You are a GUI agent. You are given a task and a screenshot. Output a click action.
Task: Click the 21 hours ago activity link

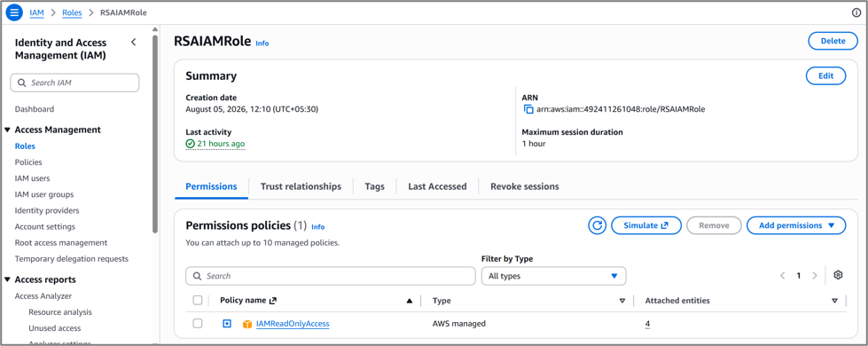[215, 144]
